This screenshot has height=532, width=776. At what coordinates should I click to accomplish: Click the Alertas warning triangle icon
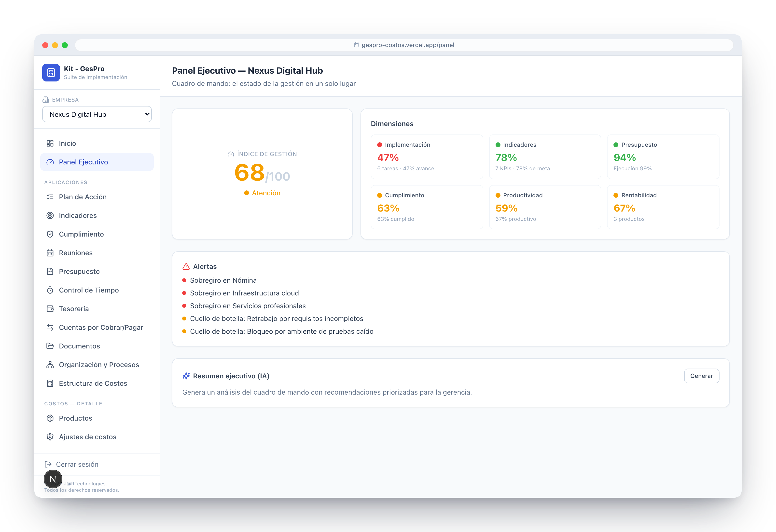click(186, 267)
